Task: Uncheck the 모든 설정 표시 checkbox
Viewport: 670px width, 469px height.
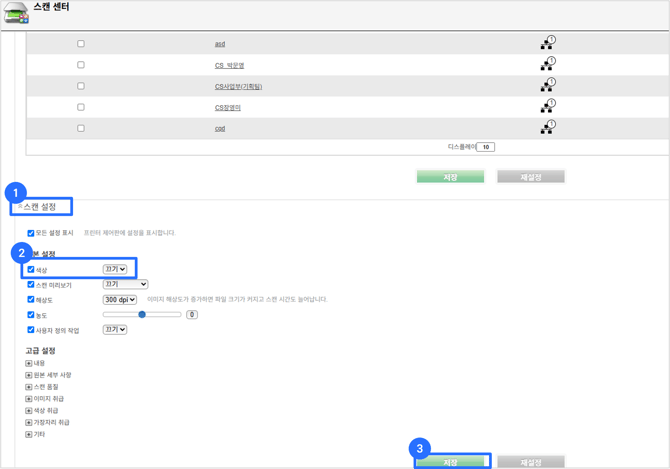Action: (31, 233)
